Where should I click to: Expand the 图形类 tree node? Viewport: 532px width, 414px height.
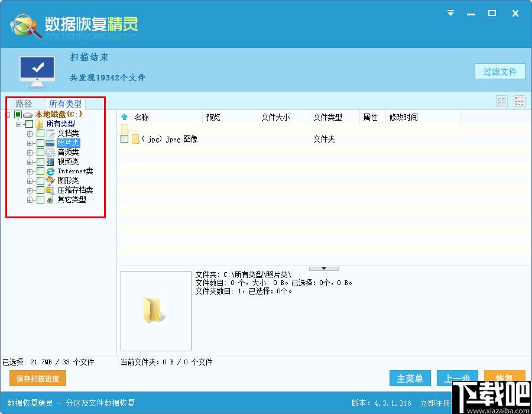[x=30, y=181]
